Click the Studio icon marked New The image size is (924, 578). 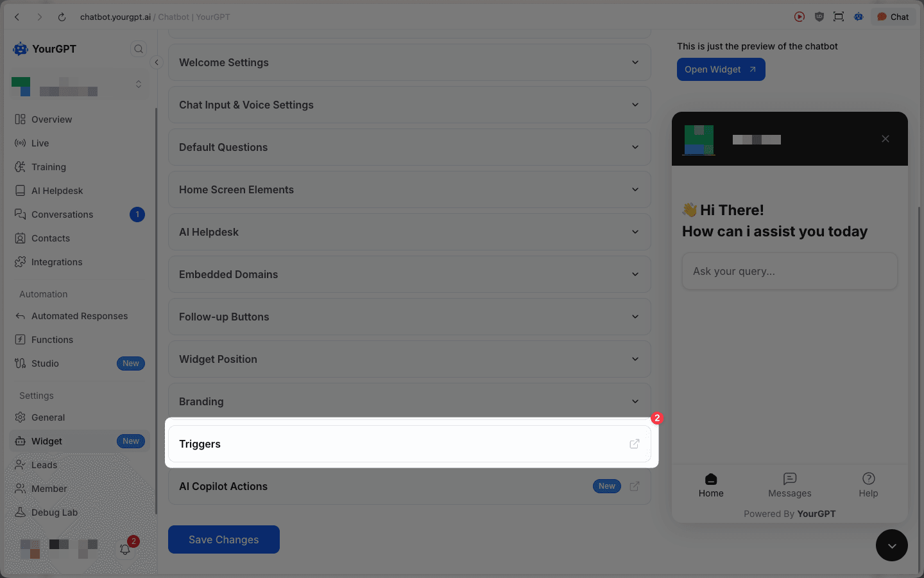[20, 363]
